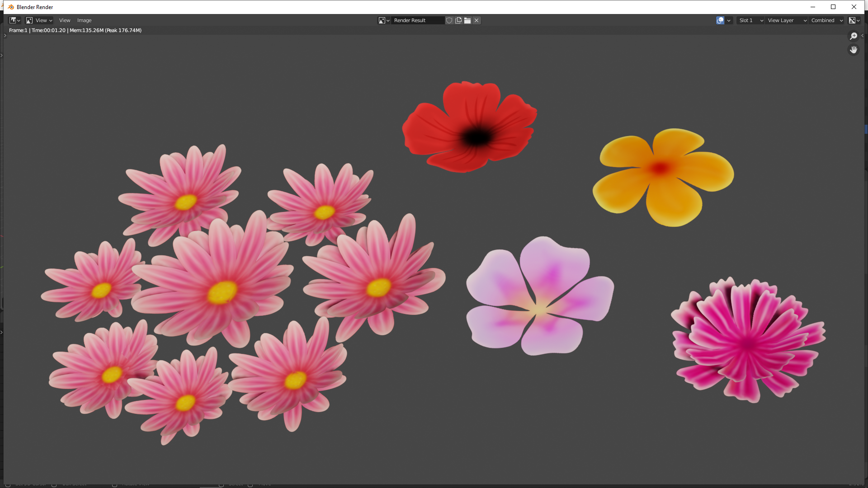Open the View mode selector button
Image resolution: width=868 pixels, height=488 pixels.
point(39,20)
